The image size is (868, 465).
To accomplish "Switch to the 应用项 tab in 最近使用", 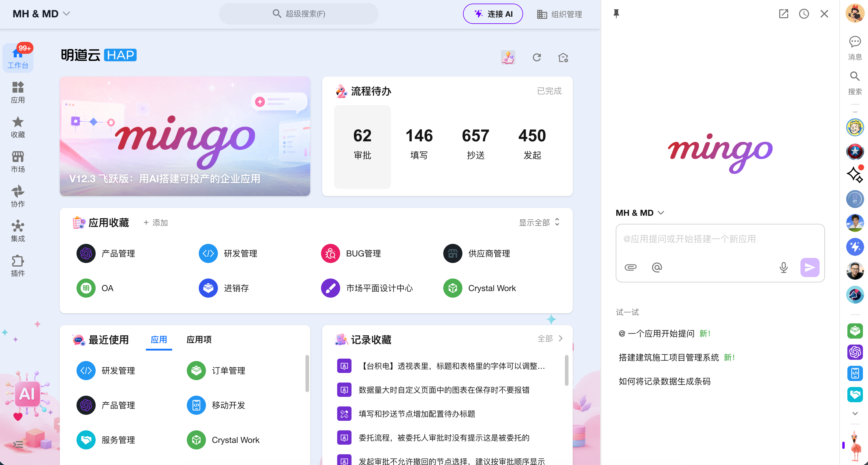I will pos(199,340).
